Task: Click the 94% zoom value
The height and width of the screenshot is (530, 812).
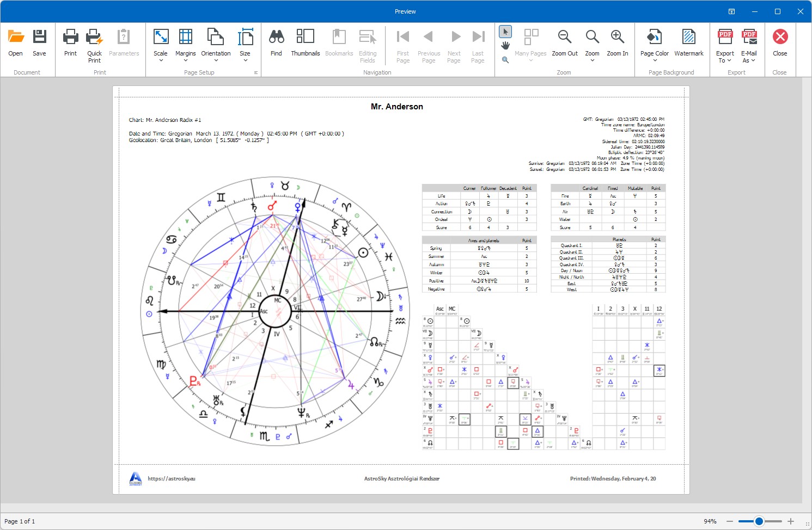Action: coord(710,521)
